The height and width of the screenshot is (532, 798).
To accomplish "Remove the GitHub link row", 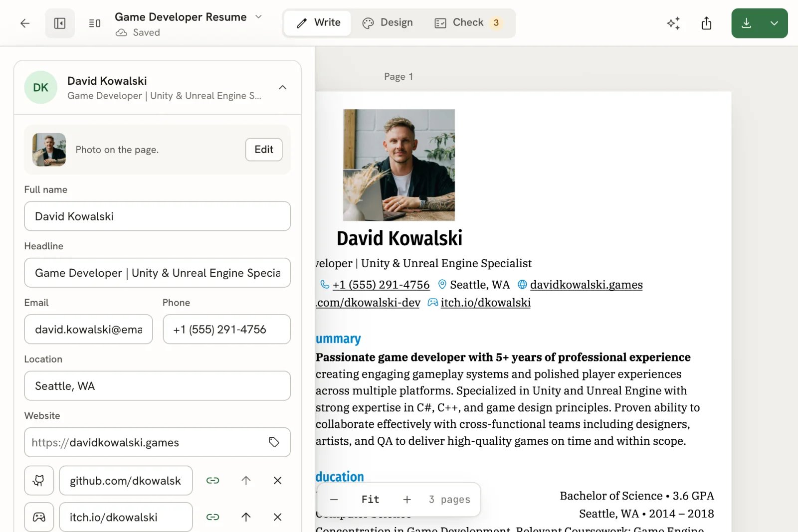I will pyautogui.click(x=278, y=480).
